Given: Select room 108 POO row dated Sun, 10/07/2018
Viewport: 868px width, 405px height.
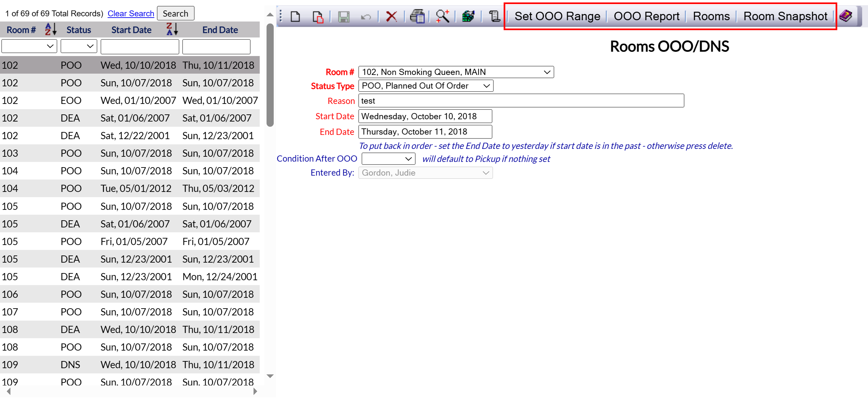Looking at the screenshot, I should click(130, 347).
